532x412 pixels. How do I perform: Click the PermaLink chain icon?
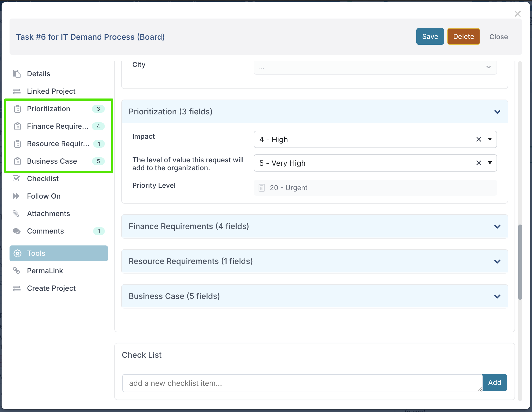pyautogui.click(x=16, y=271)
